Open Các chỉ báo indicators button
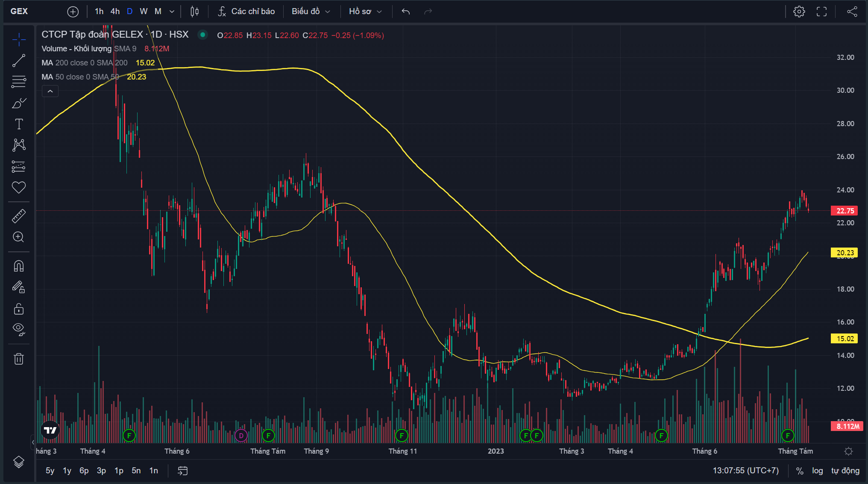Screen dimensions: 868x484 pyautogui.click(x=246, y=12)
